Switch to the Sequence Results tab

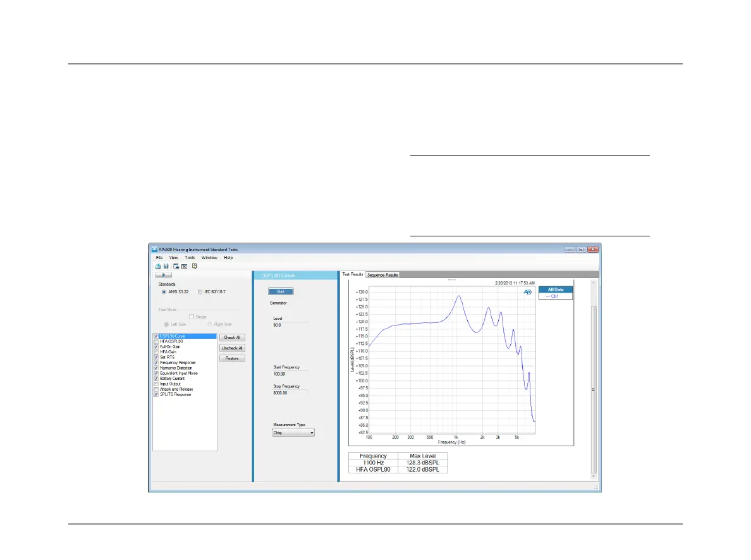pyautogui.click(x=382, y=275)
